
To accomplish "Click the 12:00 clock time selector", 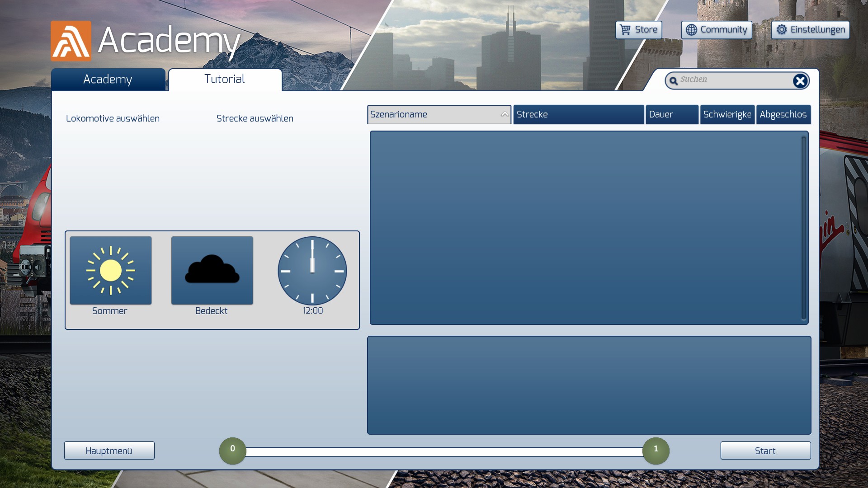I will click(312, 271).
